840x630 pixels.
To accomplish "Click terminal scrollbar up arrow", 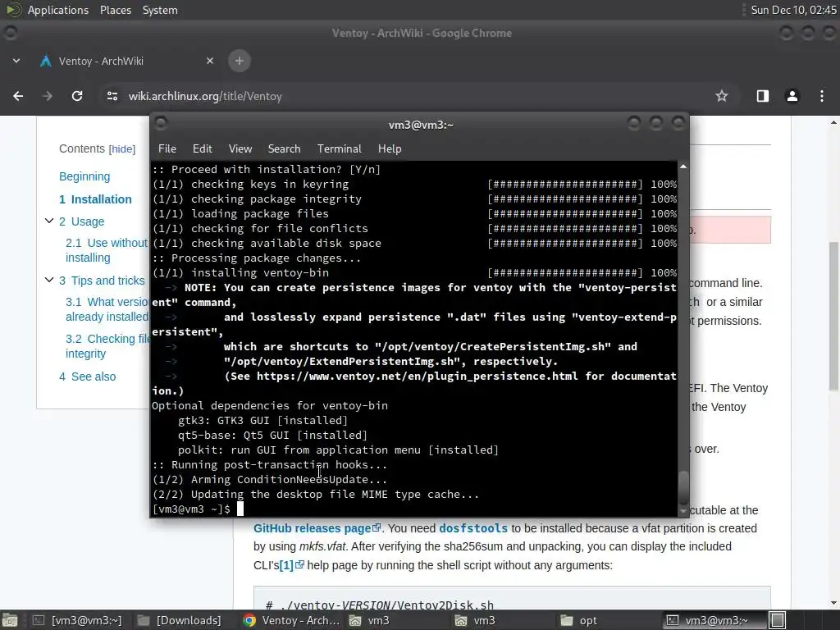I will pos(683,167).
